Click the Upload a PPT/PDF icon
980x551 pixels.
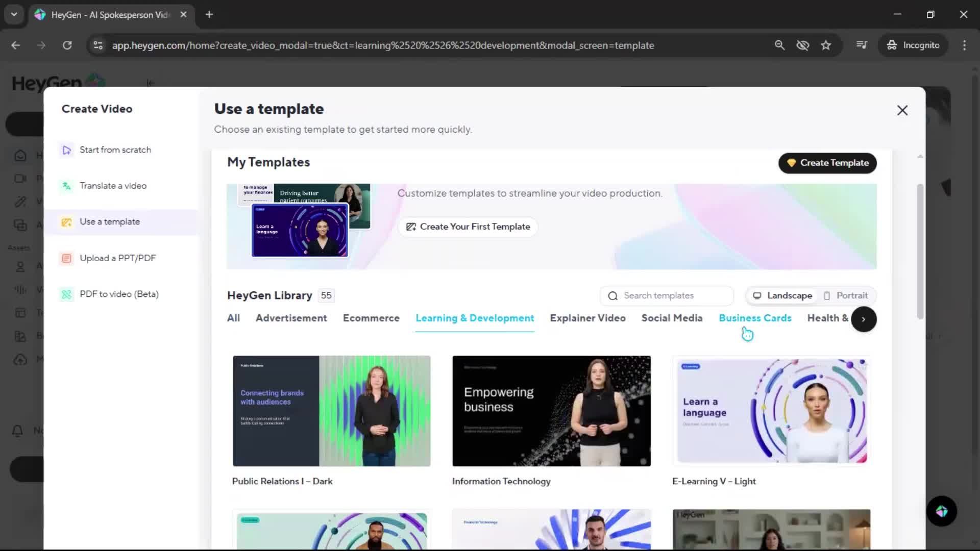point(66,258)
